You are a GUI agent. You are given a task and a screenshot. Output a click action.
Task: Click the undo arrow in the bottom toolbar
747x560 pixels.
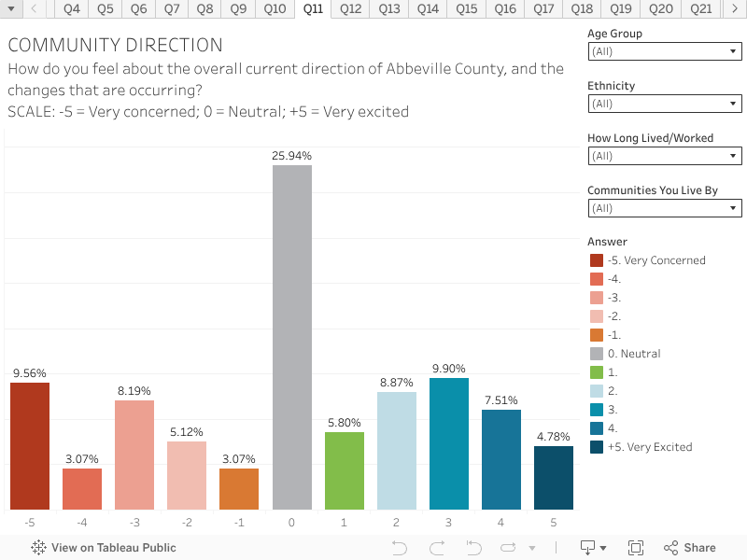click(400, 548)
